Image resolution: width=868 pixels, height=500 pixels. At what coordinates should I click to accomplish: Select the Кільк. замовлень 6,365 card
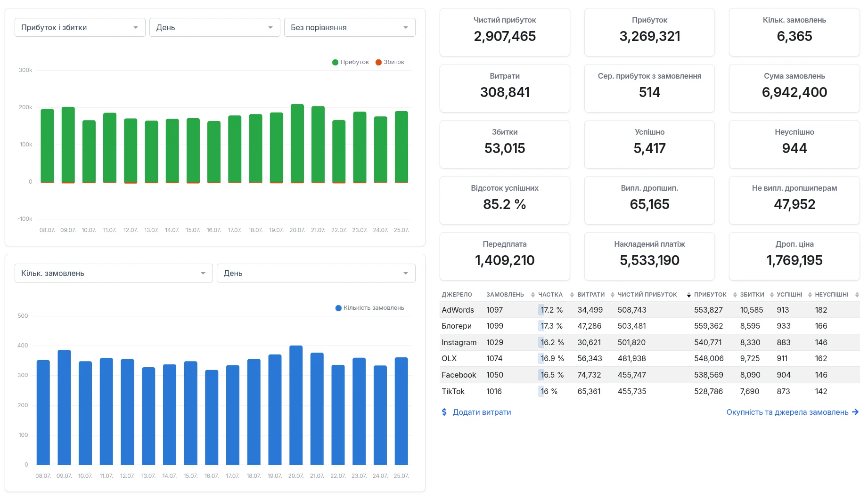(794, 32)
